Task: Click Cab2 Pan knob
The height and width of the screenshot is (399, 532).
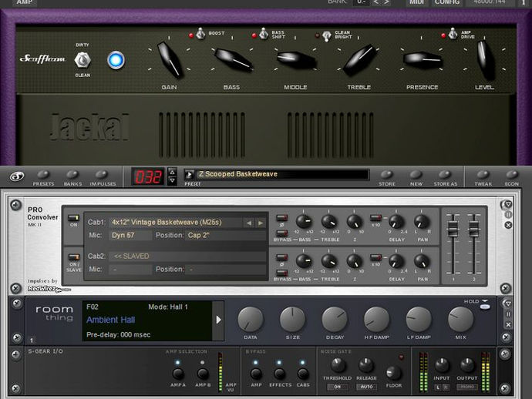Action: pos(422,261)
